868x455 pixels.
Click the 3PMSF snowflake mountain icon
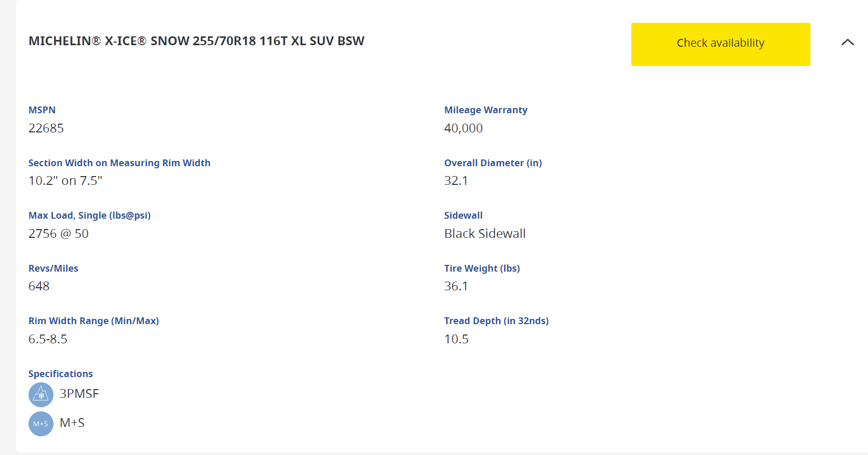click(41, 395)
